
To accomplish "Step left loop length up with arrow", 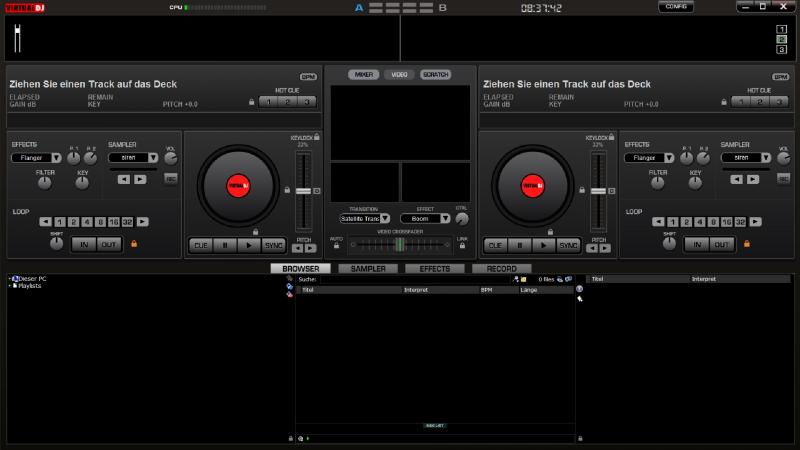I will click(143, 222).
